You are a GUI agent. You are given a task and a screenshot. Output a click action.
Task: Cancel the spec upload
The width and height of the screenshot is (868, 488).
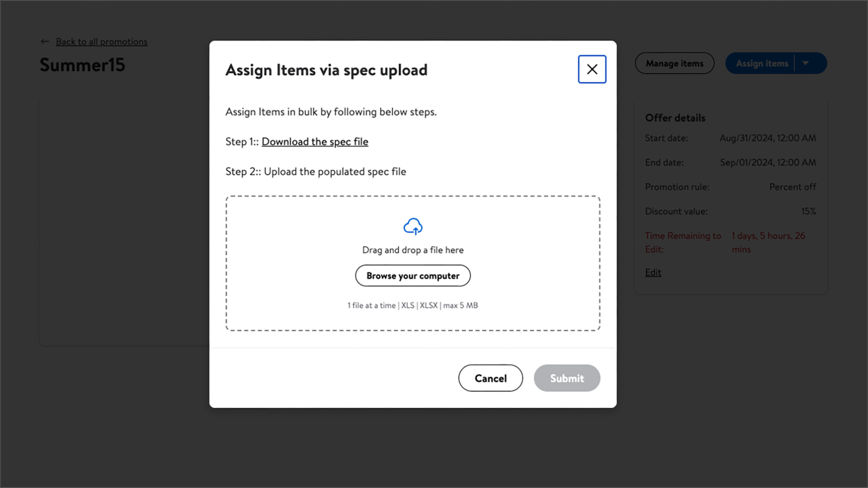pos(490,378)
